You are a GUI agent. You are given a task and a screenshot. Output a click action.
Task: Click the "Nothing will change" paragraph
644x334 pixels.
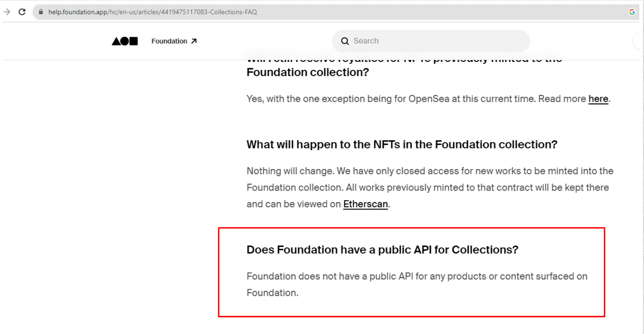430,188
